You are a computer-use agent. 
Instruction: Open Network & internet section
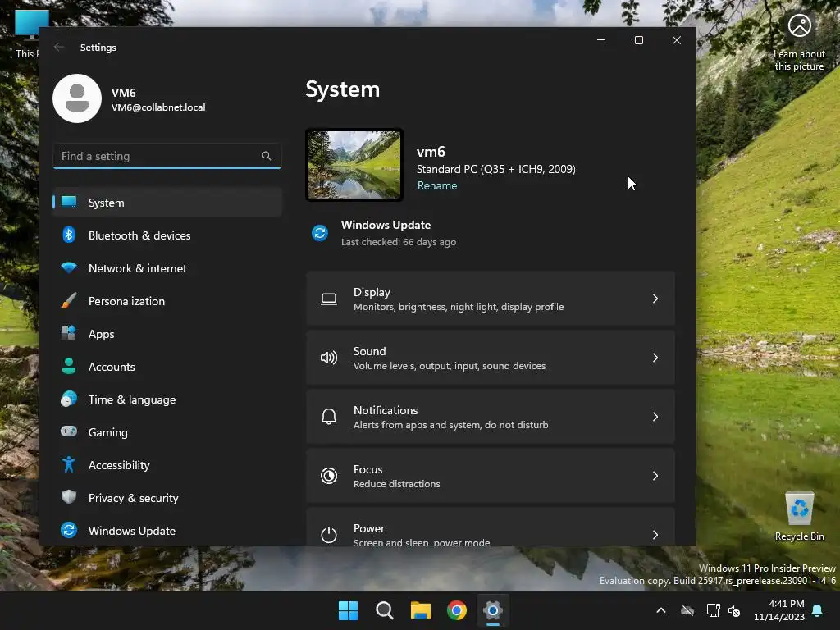[167, 268]
